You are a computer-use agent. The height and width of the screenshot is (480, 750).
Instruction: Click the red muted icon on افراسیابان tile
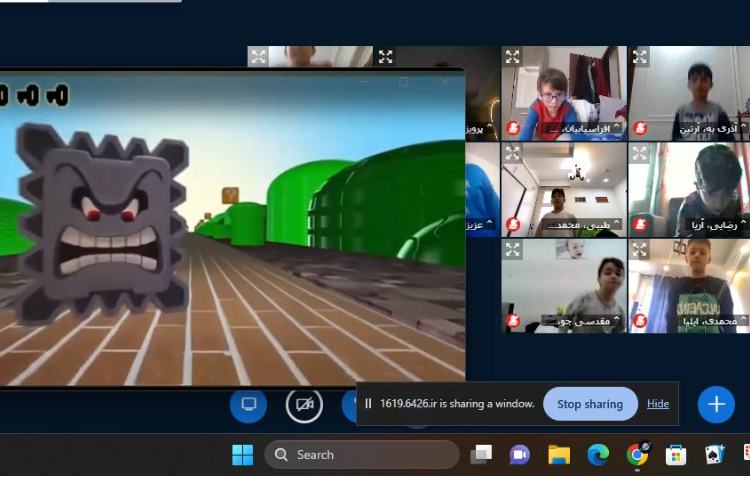pyautogui.click(x=513, y=128)
